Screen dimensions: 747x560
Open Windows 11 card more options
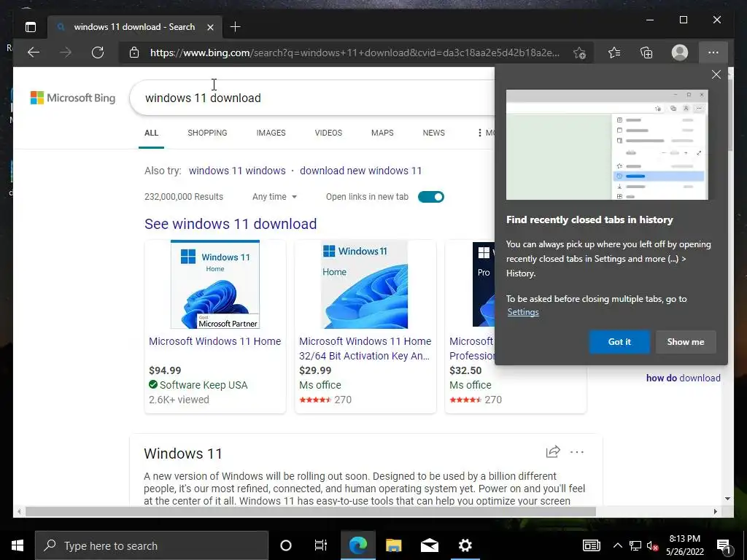[577, 452]
